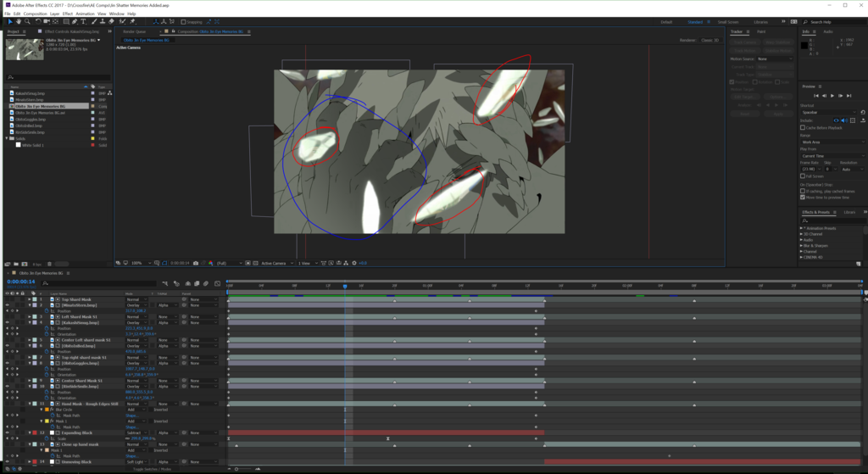Select the Horizontal Type tool
The height and width of the screenshot is (474, 868).
click(x=84, y=21)
